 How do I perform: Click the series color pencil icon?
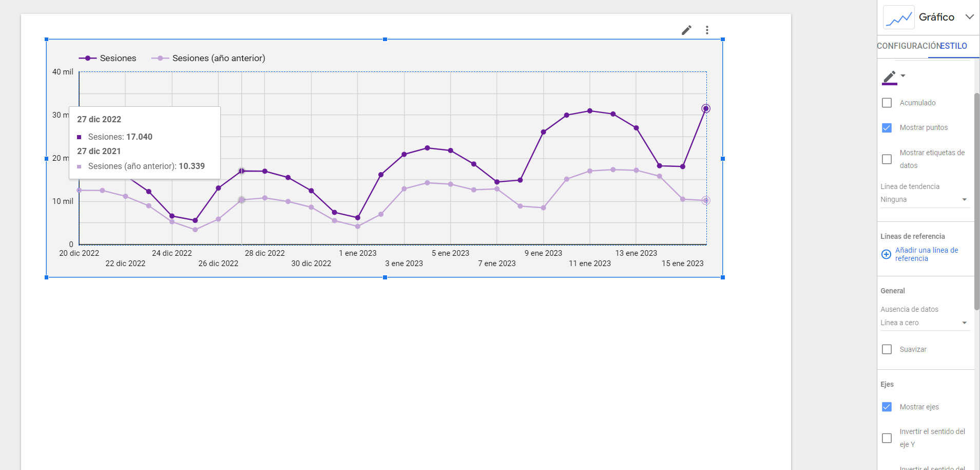click(x=890, y=77)
